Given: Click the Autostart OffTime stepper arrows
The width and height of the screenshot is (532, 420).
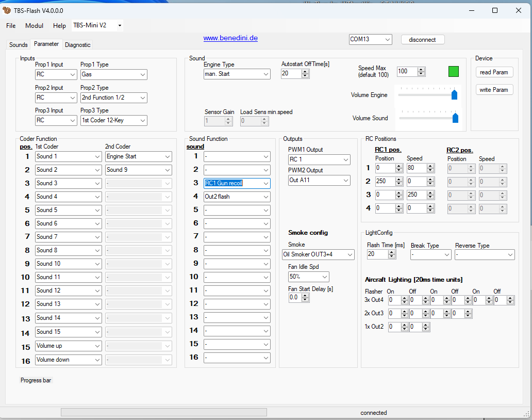Looking at the screenshot, I should (x=305, y=73).
